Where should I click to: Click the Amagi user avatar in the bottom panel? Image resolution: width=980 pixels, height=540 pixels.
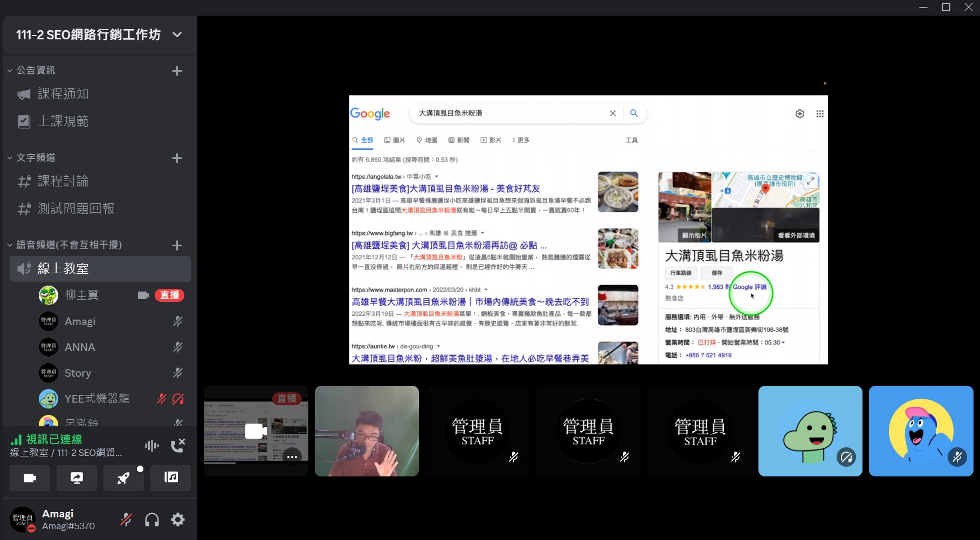click(23, 520)
